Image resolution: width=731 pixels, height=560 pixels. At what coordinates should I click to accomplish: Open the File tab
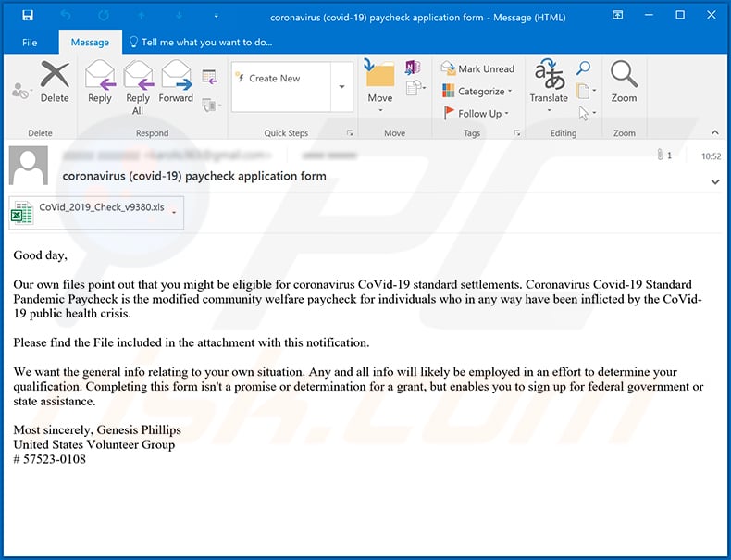coord(30,43)
